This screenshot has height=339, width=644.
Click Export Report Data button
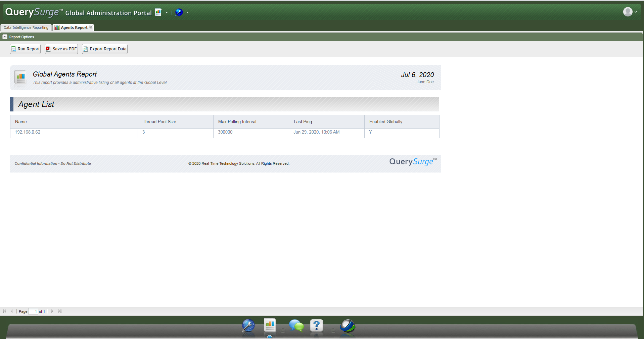105,49
